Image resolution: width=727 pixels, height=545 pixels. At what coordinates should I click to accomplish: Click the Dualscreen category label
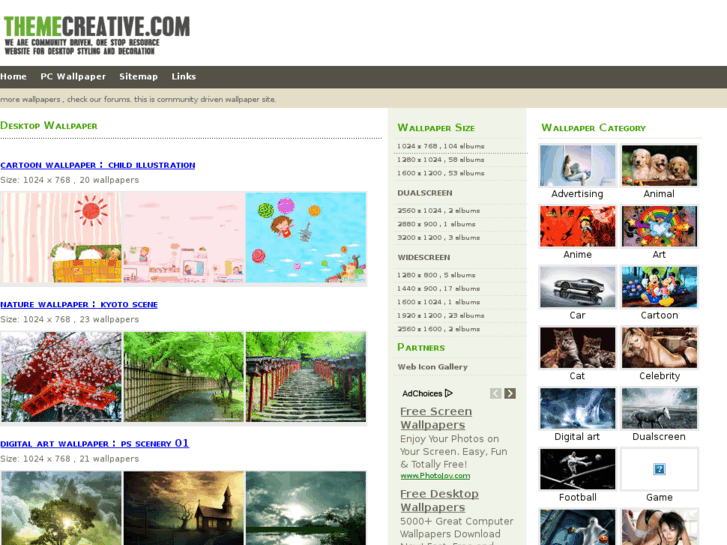coord(659,437)
